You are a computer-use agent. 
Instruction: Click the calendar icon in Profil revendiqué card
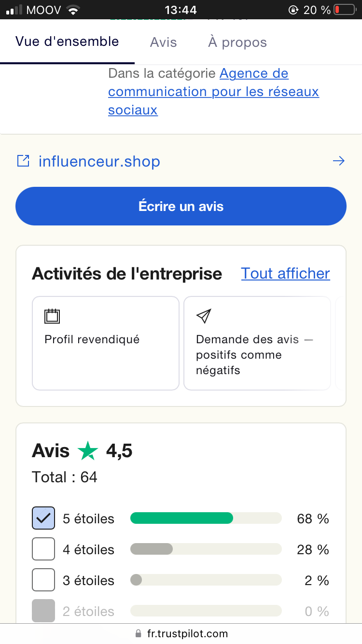click(52, 316)
